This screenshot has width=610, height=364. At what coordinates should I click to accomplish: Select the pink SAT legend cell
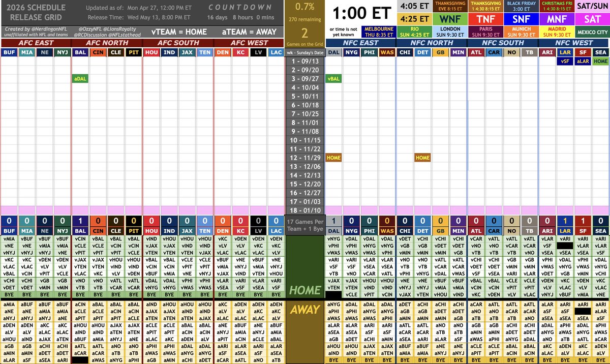tap(592, 19)
